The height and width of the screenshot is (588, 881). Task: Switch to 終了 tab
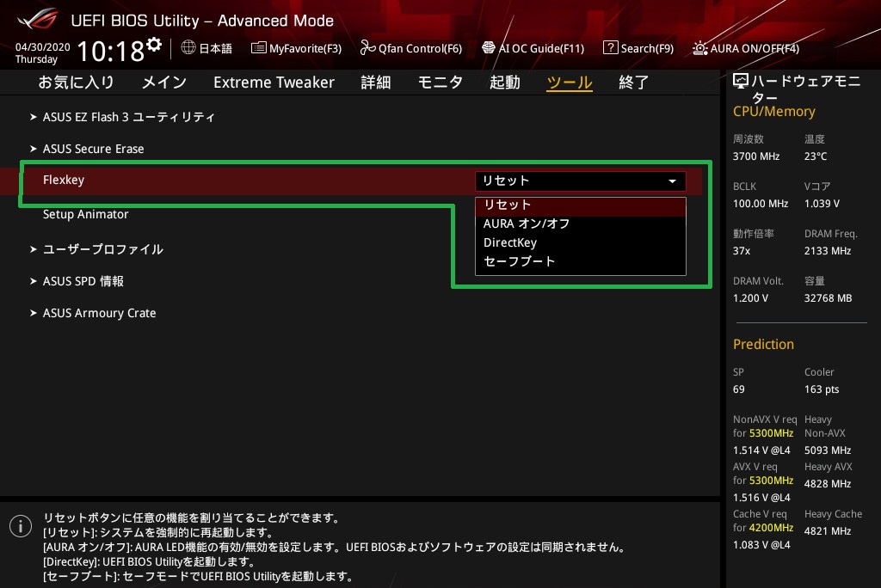pyautogui.click(x=634, y=83)
